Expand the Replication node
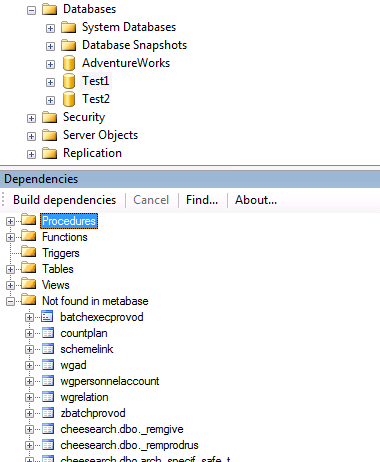The height and width of the screenshot is (462, 380). pos(31,154)
